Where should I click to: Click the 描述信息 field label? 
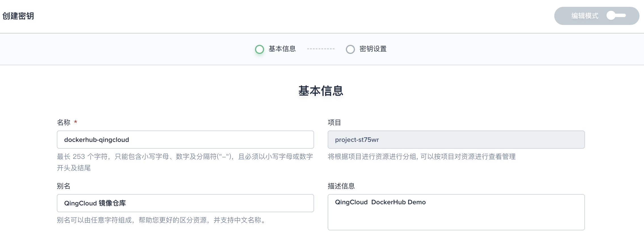click(341, 186)
